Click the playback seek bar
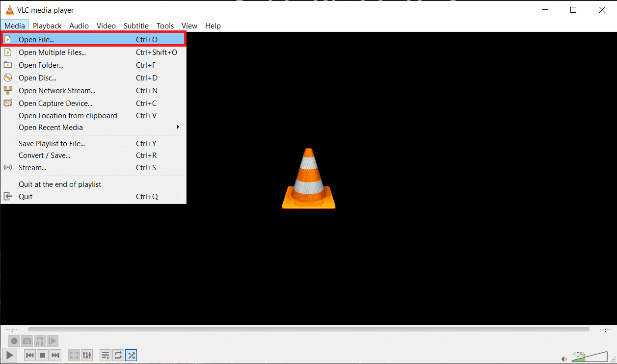The height and width of the screenshot is (364, 617). tap(309, 330)
